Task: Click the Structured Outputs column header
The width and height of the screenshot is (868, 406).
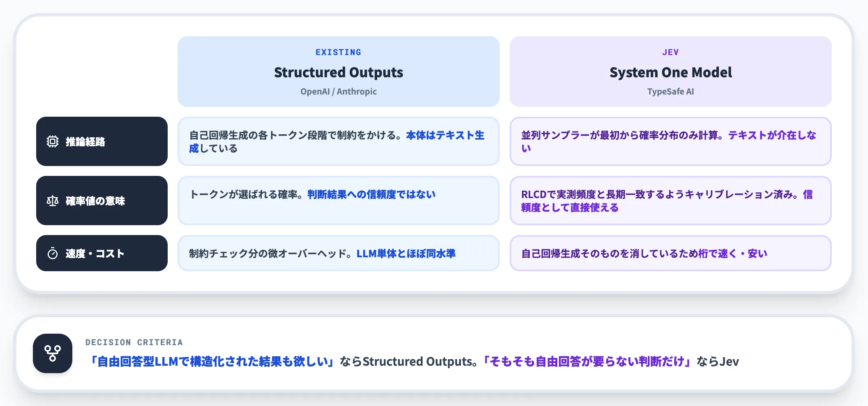Action: (x=339, y=72)
